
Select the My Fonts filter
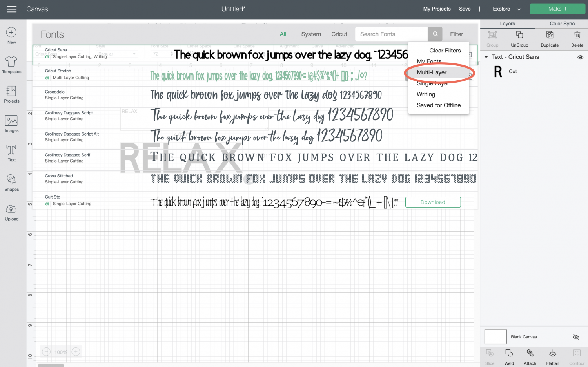(429, 61)
